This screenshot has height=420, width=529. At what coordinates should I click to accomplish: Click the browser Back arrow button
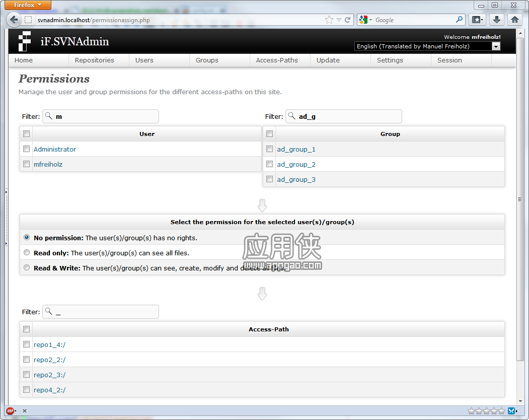point(14,20)
